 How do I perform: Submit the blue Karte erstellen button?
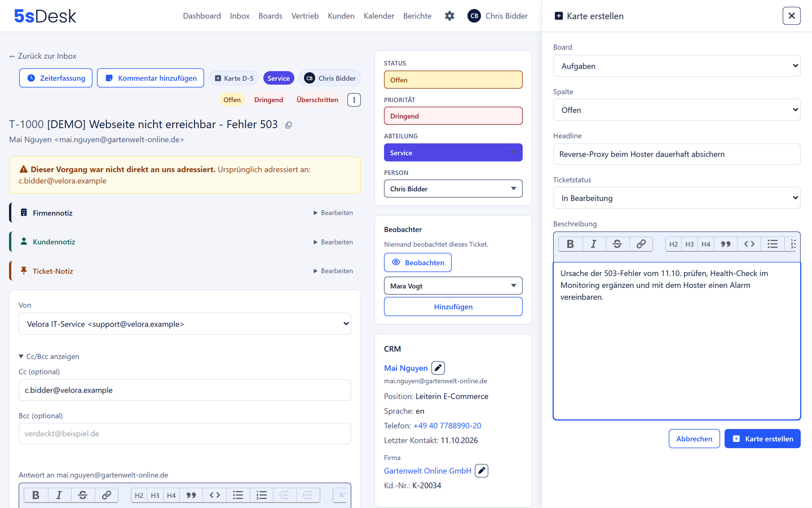point(762,439)
